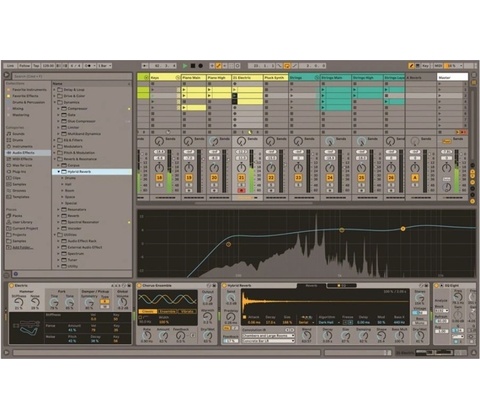Viewport: 480px width, 420px height.
Task: Open Packs under Places
Action: pyautogui.click(x=17, y=216)
